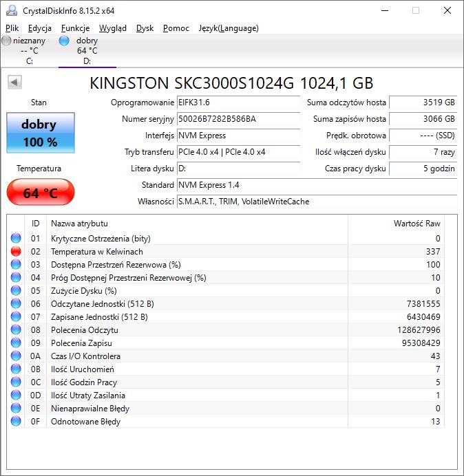464x476 pixels.
Task: Click status dot for attribute 03
Action: [16, 264]
